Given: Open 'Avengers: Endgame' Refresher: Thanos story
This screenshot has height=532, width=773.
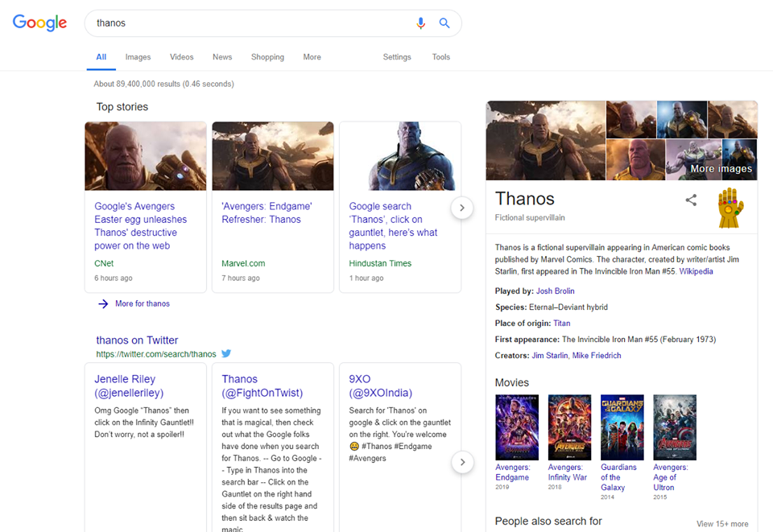Looking at the screenshot, I should [x=267, y=212].
